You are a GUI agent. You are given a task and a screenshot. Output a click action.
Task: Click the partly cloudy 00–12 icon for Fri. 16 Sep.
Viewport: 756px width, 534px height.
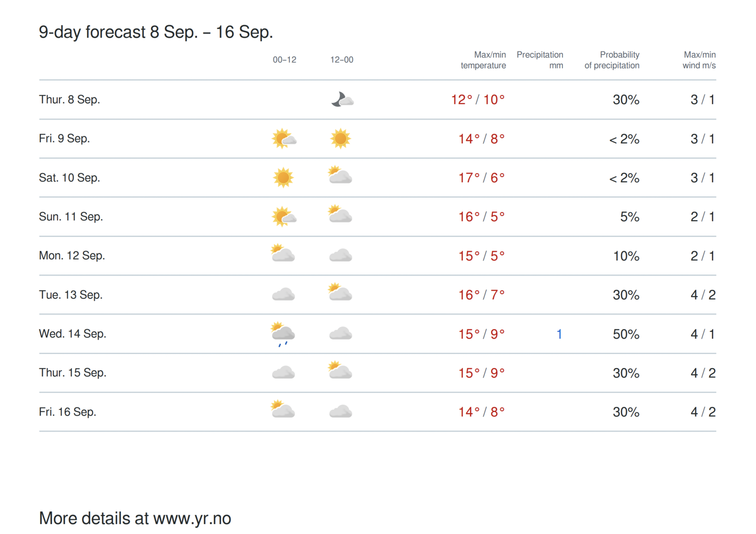click(283, 409)
